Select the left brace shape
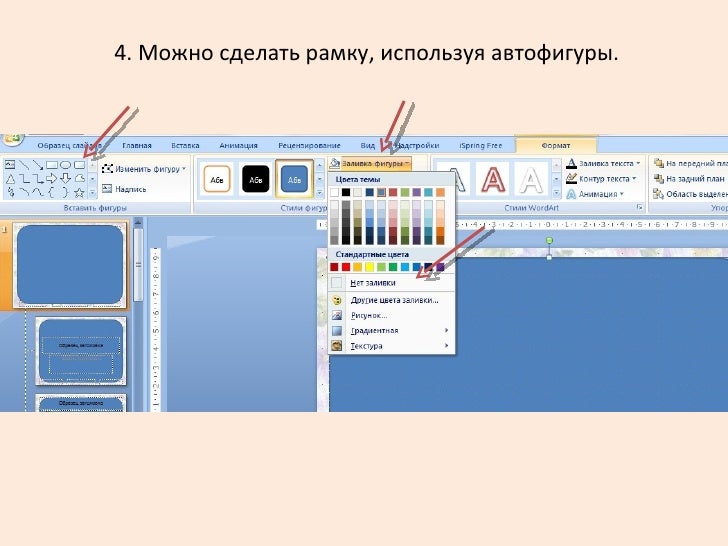The image size is (728, 546). click(x=52, y=192)
